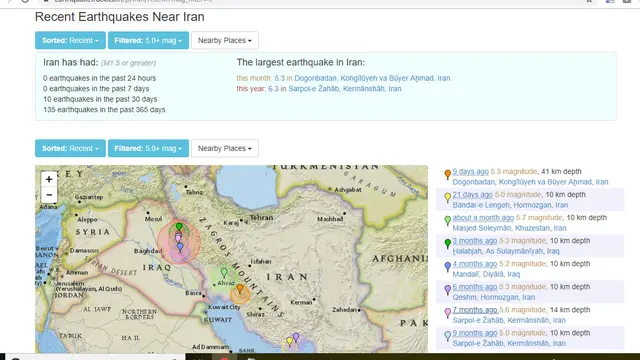Open the top Sorted: Recent dropdown
Screen dimensions: 640x360
coord(70,40)
